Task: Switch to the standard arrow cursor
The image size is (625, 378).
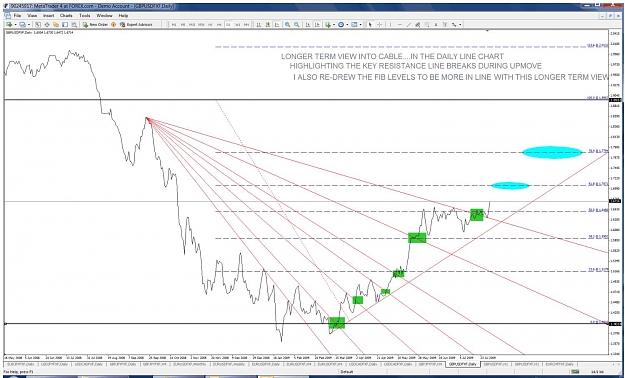Action: [370, 24]
